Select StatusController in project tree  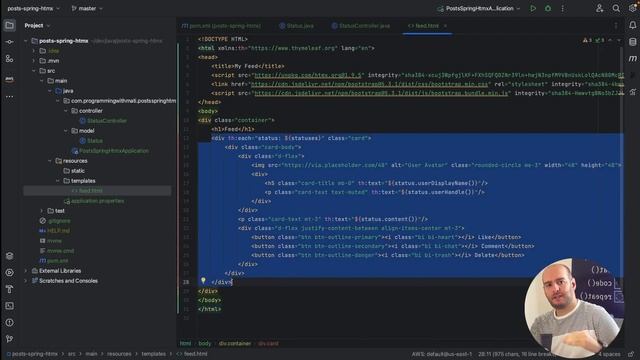tap(103, 121)
